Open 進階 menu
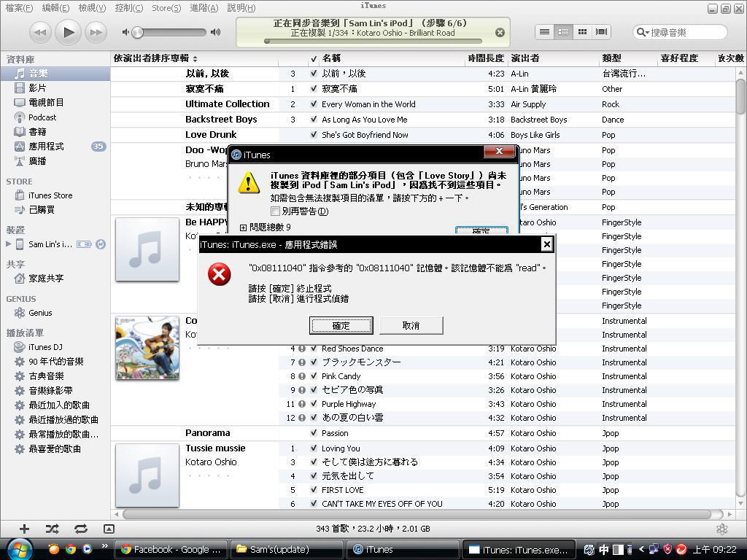This screenshot has height=560, width=747. point(204,7)
